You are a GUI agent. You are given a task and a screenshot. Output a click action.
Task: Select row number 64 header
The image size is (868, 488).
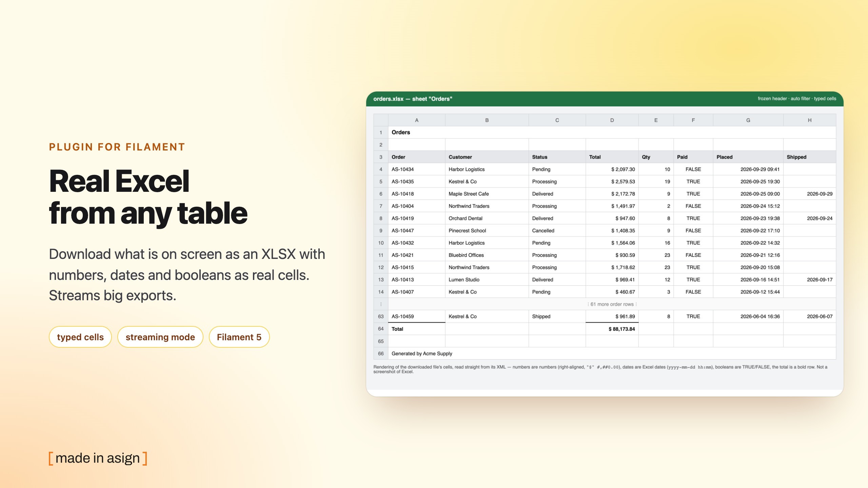click(x=381, y=329)
